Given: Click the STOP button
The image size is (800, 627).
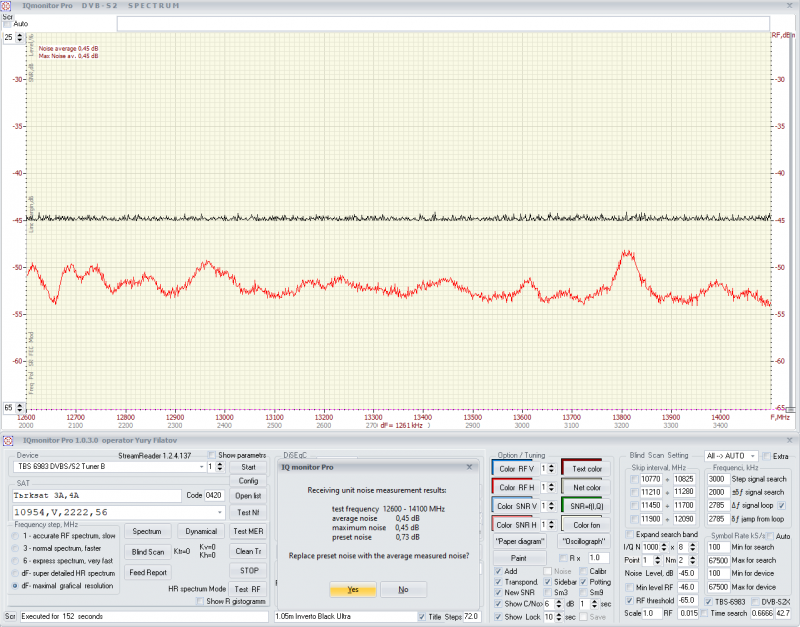Looking at the screenshot, I should coord(248,570).
